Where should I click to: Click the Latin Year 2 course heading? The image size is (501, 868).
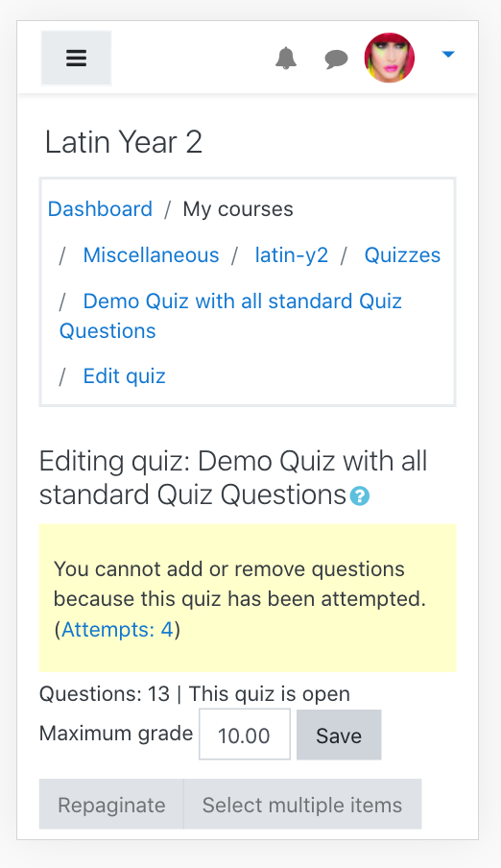pyautogui.click(x=124, y=142)
